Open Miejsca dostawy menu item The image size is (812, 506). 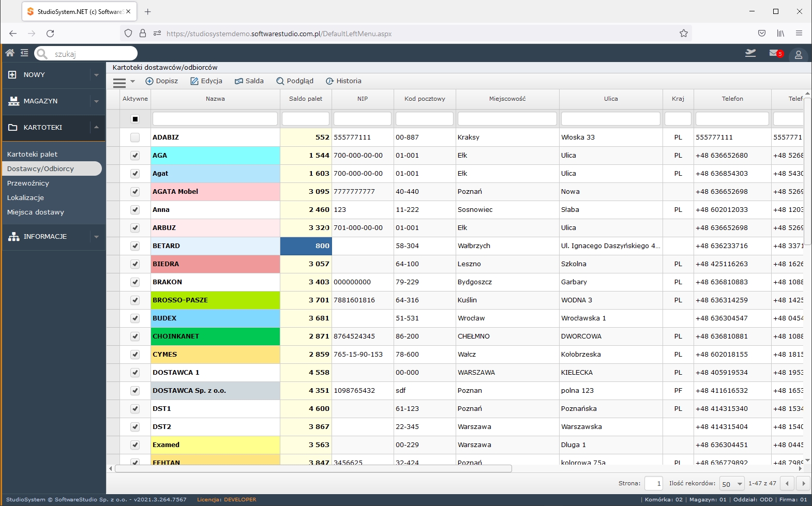(36, 212)
